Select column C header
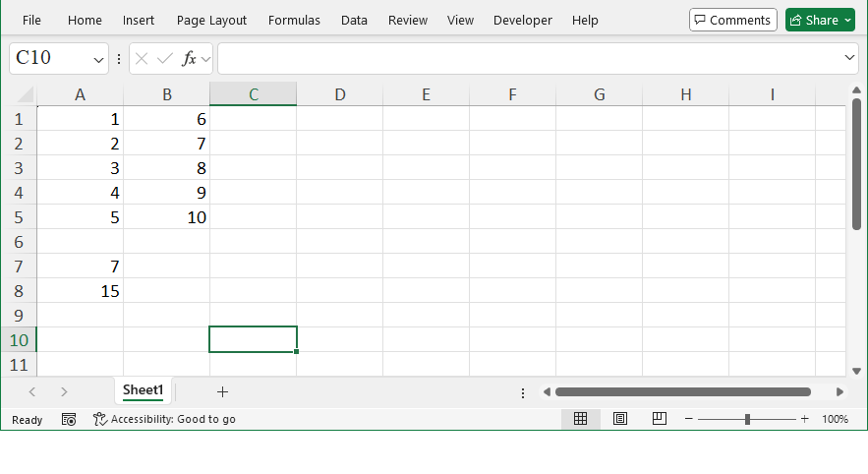Screen dimensions: 868x474 [253, 94]
